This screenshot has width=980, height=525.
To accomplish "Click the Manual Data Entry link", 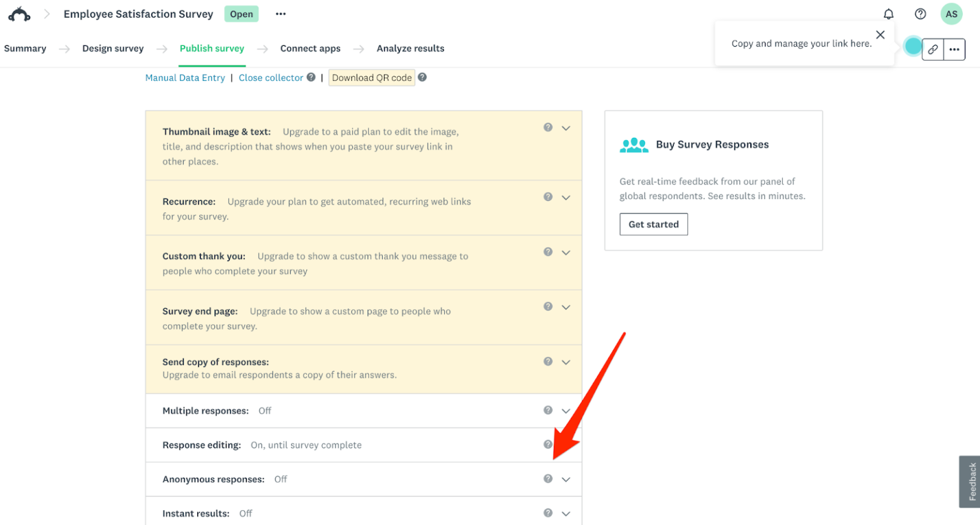I will click(x=185, y=78).
